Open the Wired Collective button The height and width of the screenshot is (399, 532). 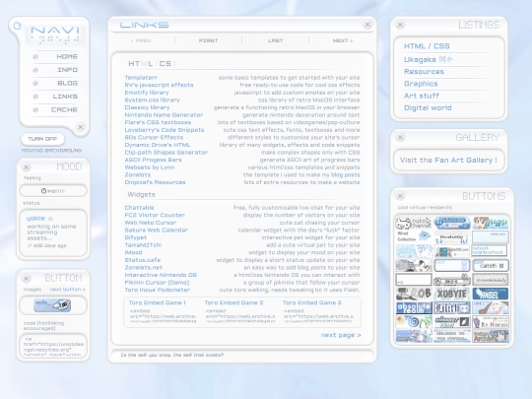point(413,236)
